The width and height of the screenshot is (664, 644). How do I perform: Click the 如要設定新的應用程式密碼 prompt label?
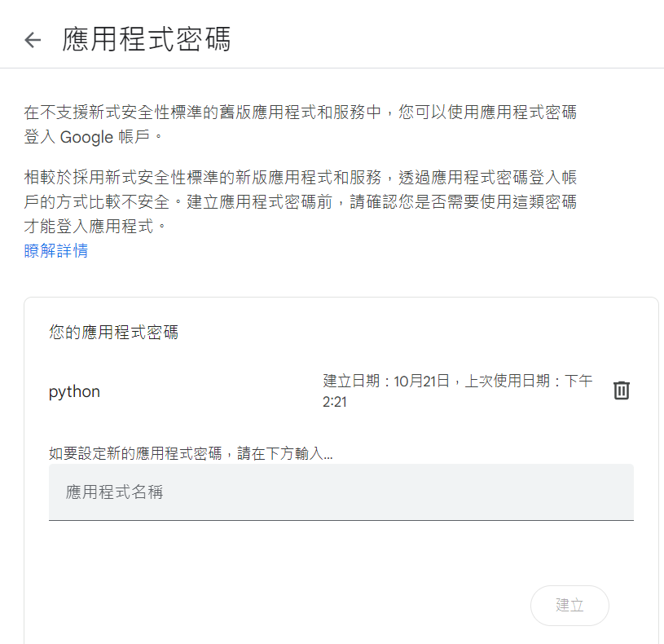tap(135, 454)
